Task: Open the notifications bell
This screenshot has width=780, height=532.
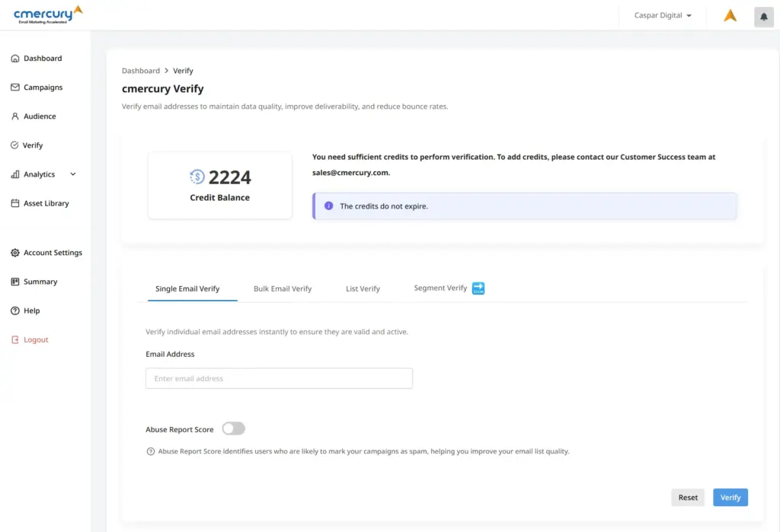Action: [x=763, y=17]
